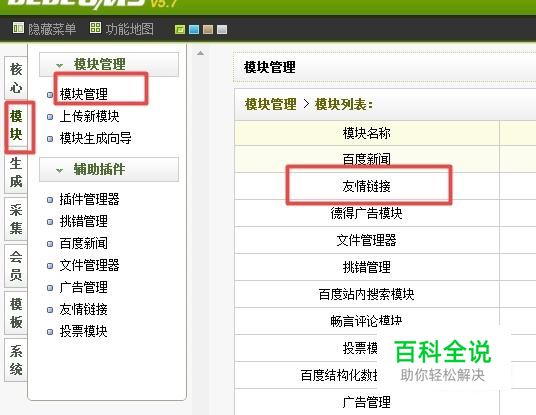Switch to the 采集 side tab

point(16,219)
